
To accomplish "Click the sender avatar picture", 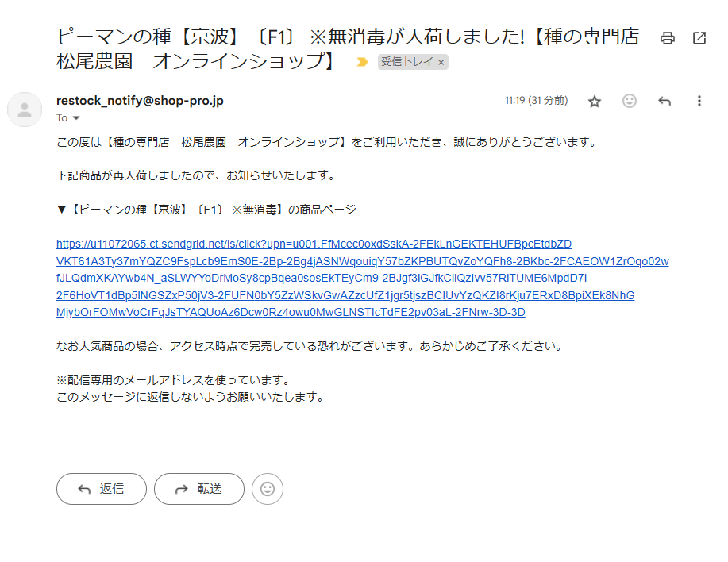I will [25, 110].
